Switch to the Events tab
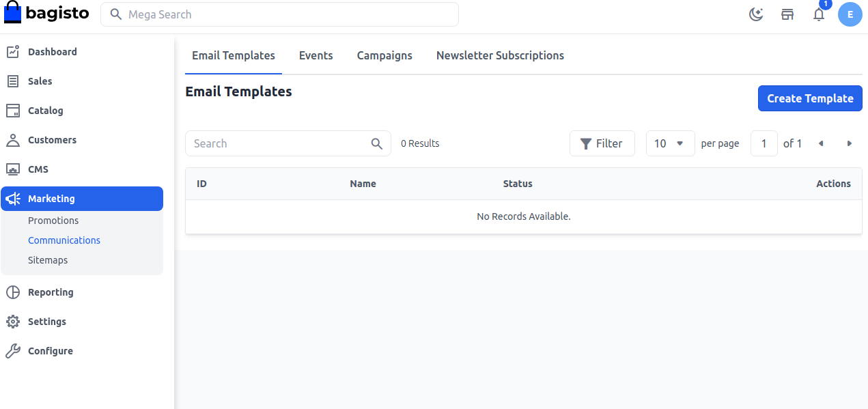 (x=316, y=56)
